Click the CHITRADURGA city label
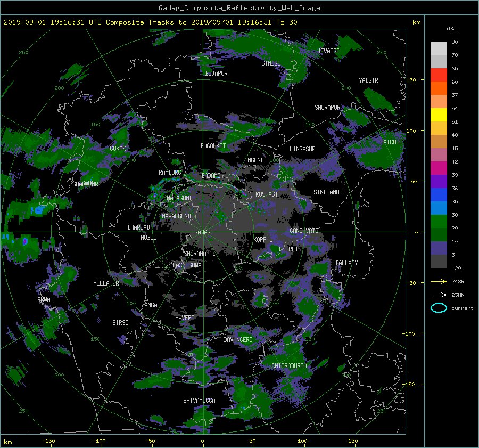Screen dimensions: 479x448 point(289,366)
